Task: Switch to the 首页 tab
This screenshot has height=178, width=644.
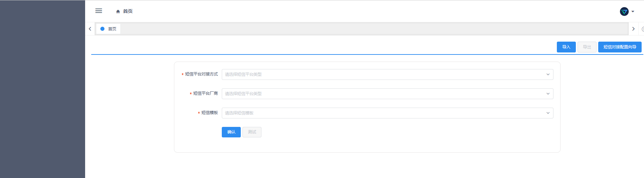Action: coord(112,29)
